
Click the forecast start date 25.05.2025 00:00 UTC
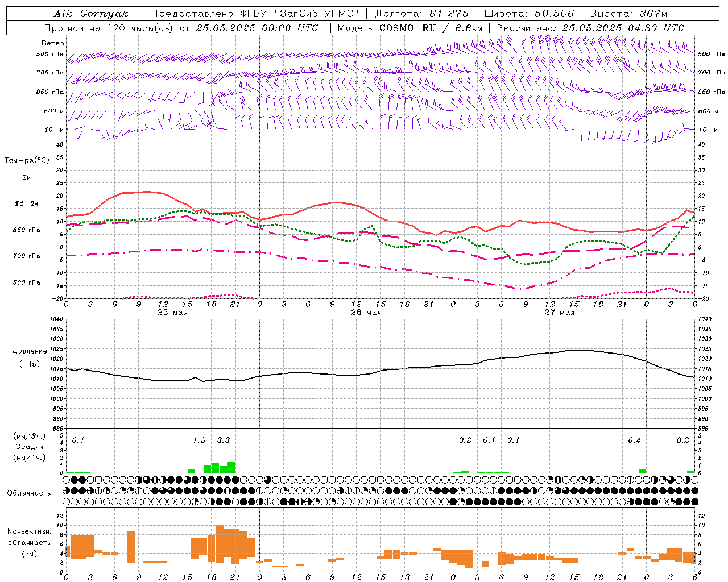click(257, 28)
